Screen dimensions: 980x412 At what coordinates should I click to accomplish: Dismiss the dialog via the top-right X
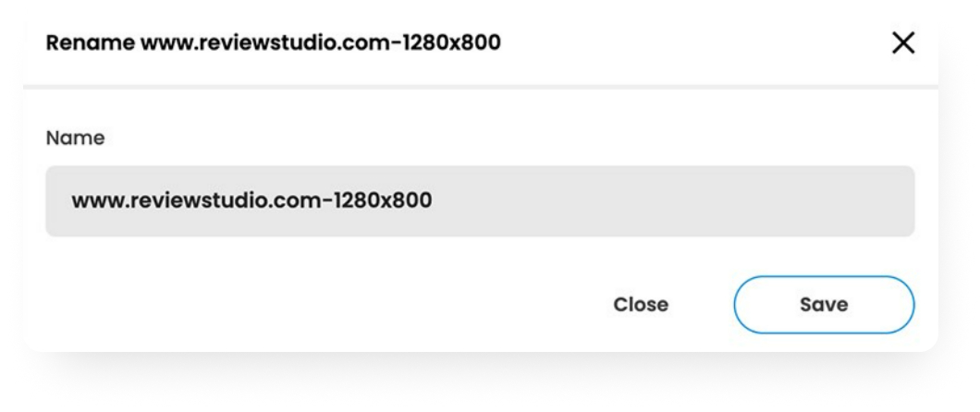(902, 43)
